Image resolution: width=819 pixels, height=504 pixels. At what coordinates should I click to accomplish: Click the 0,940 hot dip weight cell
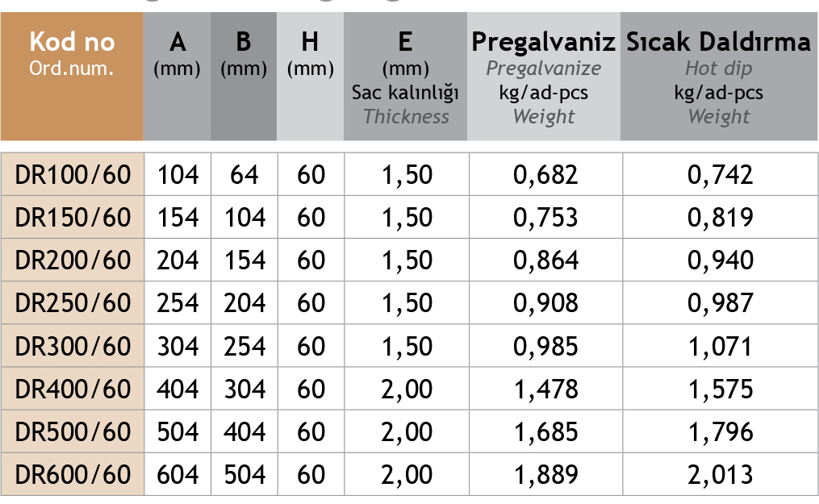click(720, 260)
